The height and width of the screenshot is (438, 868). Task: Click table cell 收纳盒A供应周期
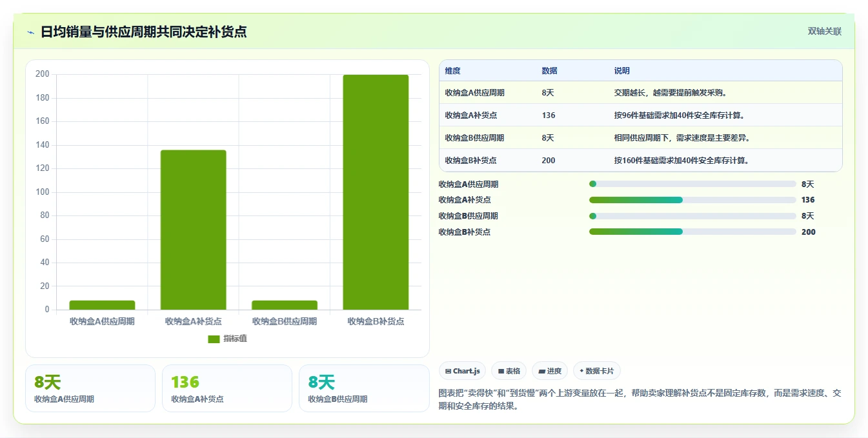coord(475,93)
